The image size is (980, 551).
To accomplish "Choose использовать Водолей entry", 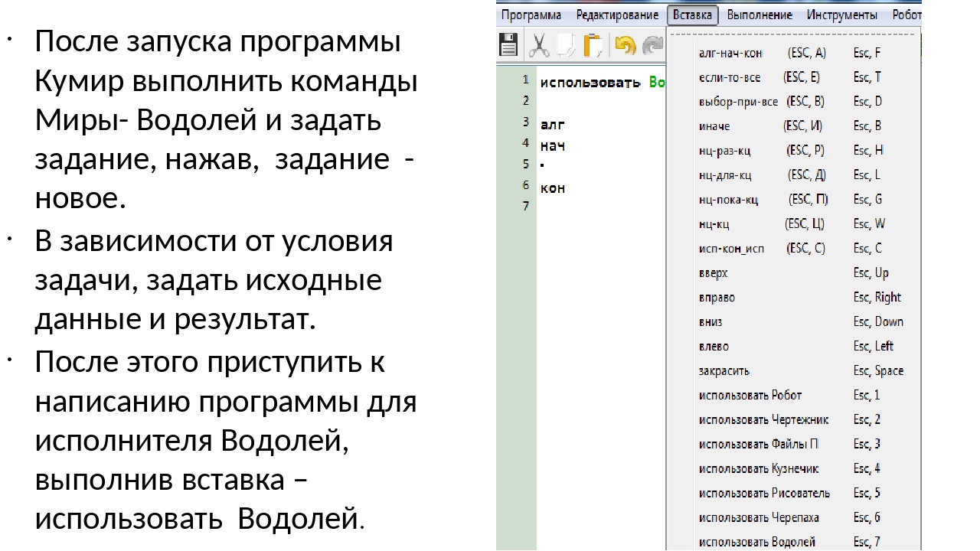I will click(795, 542).
